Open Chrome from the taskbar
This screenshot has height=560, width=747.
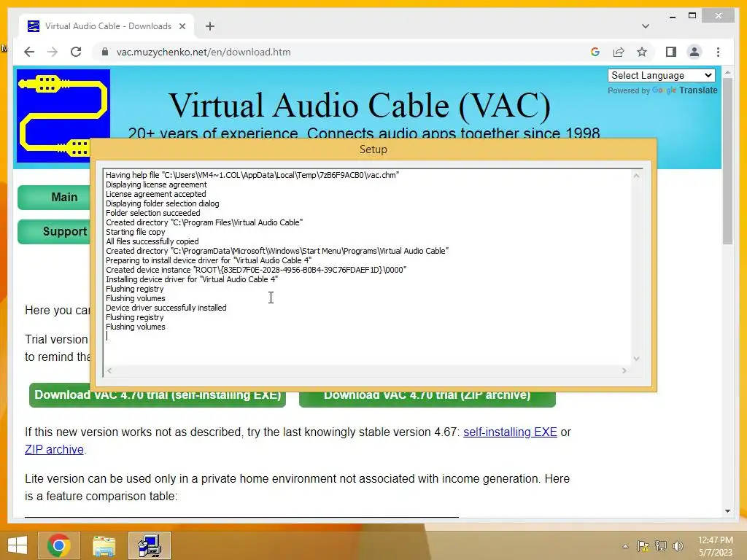coord(58,545)
